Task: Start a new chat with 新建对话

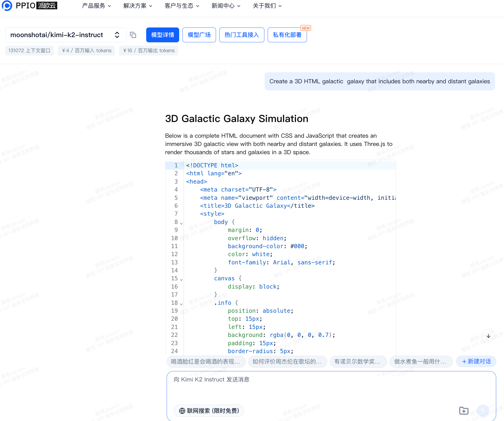Action: point(476,361)
